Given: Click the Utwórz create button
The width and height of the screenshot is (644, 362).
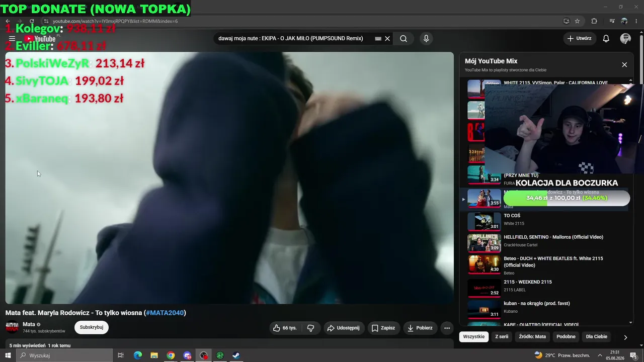Looking at the screenshot, I should click(x=579, y=39).
